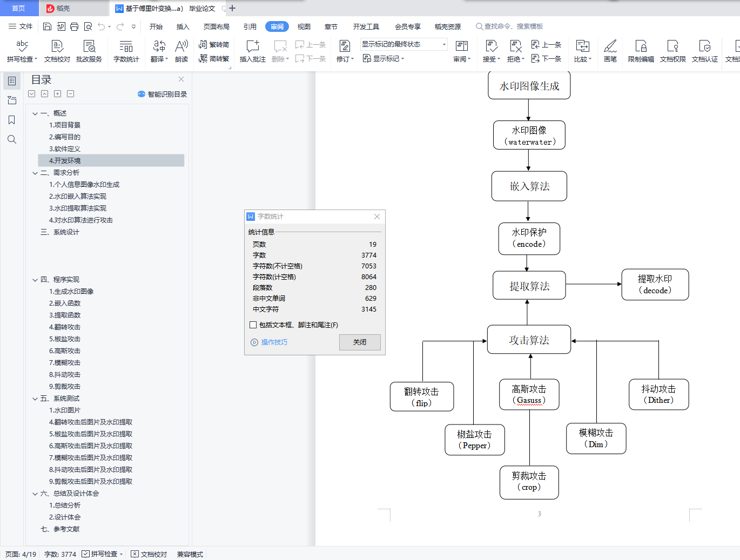Screen dimensions: 740x560
Task: Click 关闭 in the 字数统计 dialog
Action: pos(360,342)
